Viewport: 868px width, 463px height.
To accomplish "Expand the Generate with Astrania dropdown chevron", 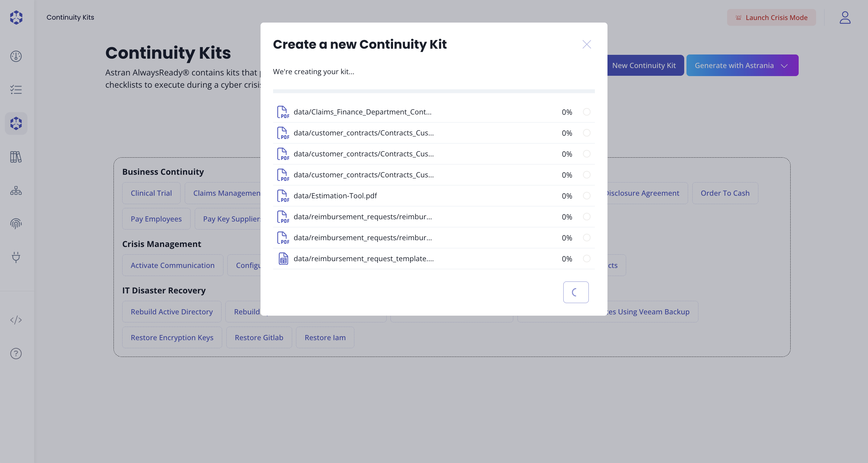I will 784,65.
